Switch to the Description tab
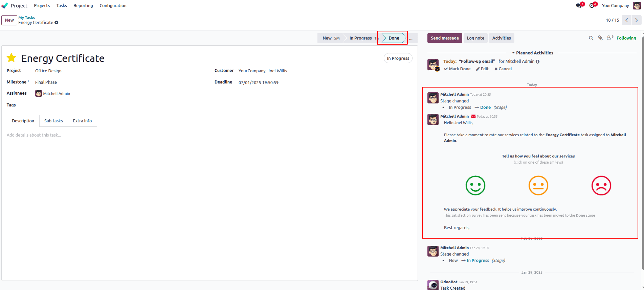This screenshot has height=290, width=644. [23, 121]
